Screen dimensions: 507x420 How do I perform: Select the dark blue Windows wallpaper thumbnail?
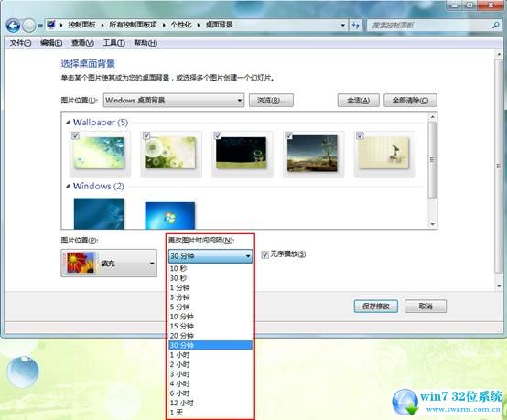click(99, 214)
